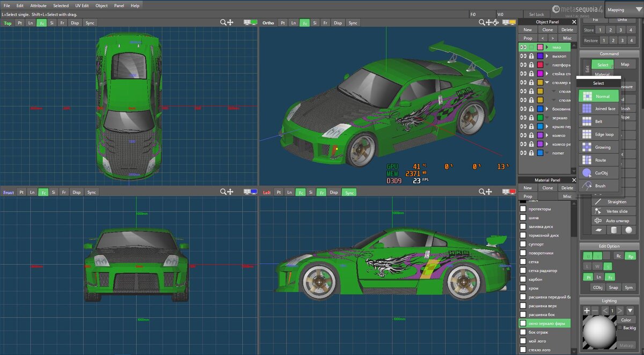Click Delete in the Object Panel
This screenshot has height=355, width=644.
click(567, 30)
